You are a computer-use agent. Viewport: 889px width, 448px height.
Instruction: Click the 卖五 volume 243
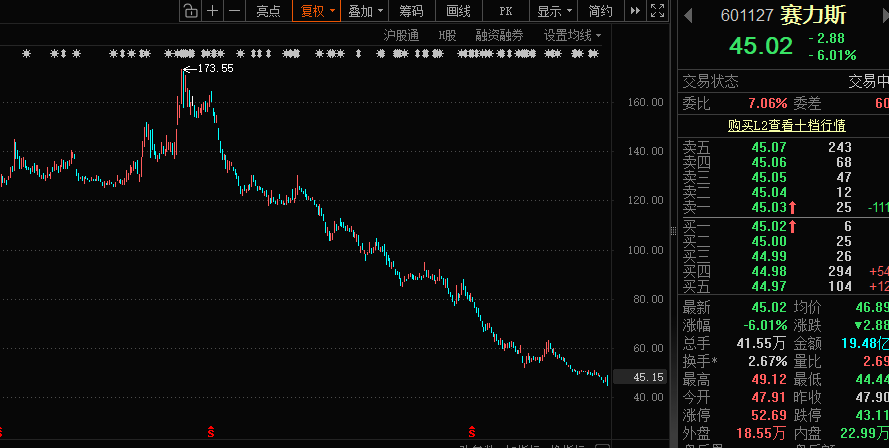click(840, 147)
